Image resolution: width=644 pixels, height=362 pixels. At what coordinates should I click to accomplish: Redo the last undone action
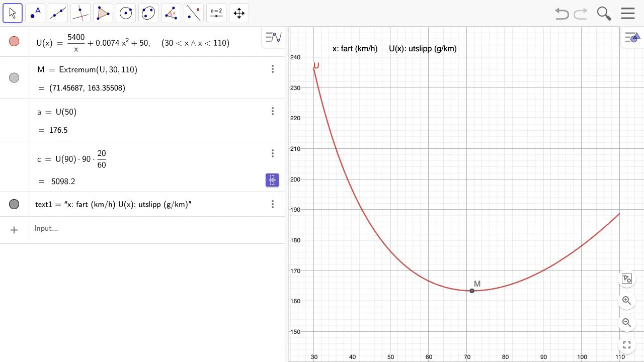pyautogui.click(x=581, y=14)
